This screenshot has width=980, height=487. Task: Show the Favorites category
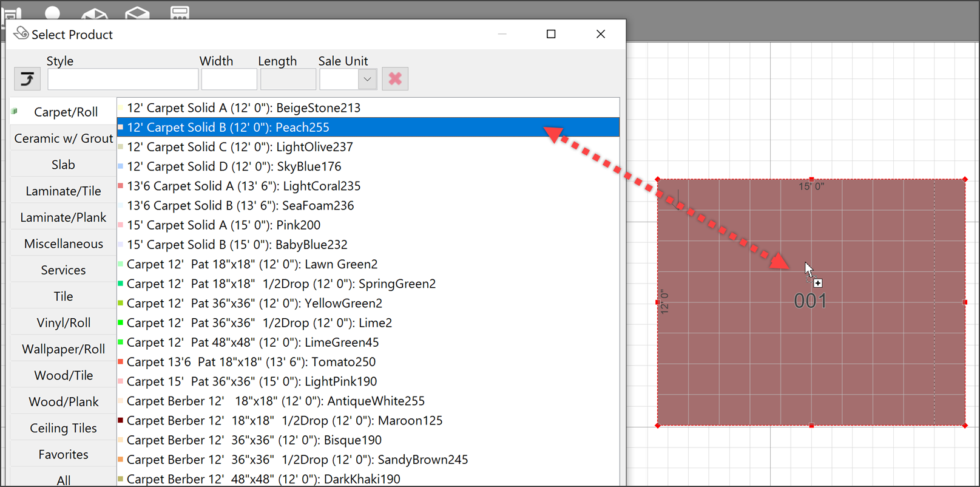tap(63, 455)
